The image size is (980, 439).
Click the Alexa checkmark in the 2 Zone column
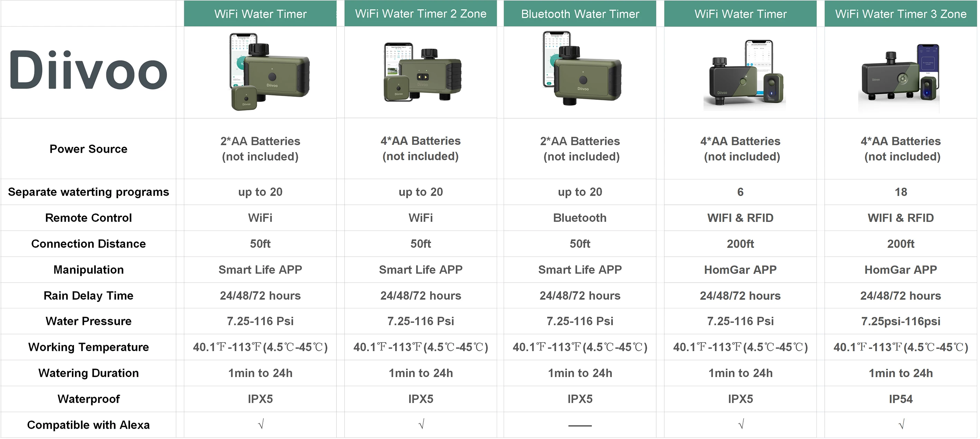pyautogui.click(x=421, y=424)
